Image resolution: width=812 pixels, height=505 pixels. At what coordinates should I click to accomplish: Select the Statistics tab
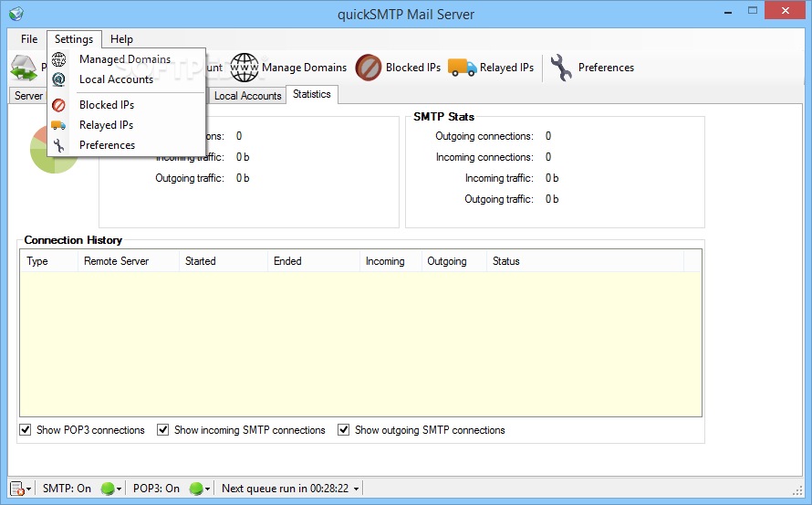point(312,94)
